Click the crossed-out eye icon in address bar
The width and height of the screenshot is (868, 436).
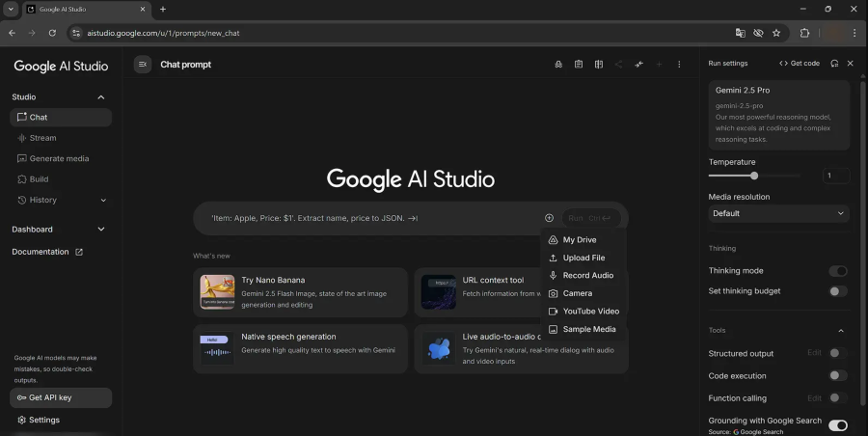point(758,33)
